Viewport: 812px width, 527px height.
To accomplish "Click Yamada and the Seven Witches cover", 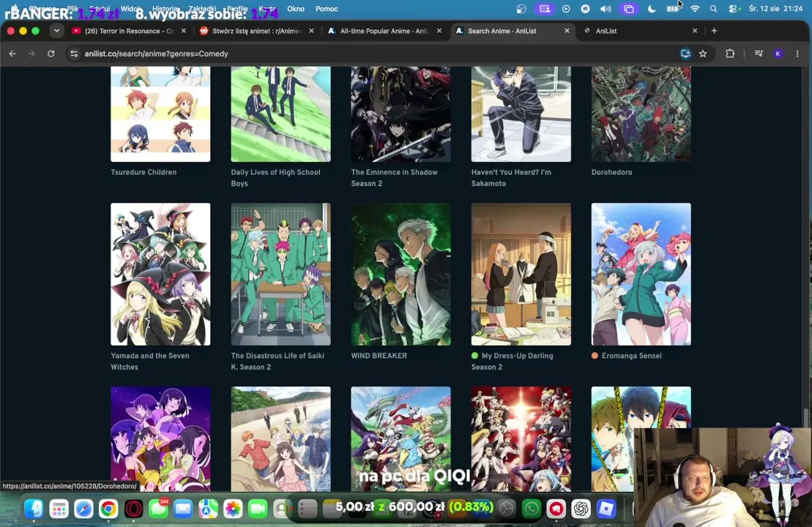I will pos(160,274).
